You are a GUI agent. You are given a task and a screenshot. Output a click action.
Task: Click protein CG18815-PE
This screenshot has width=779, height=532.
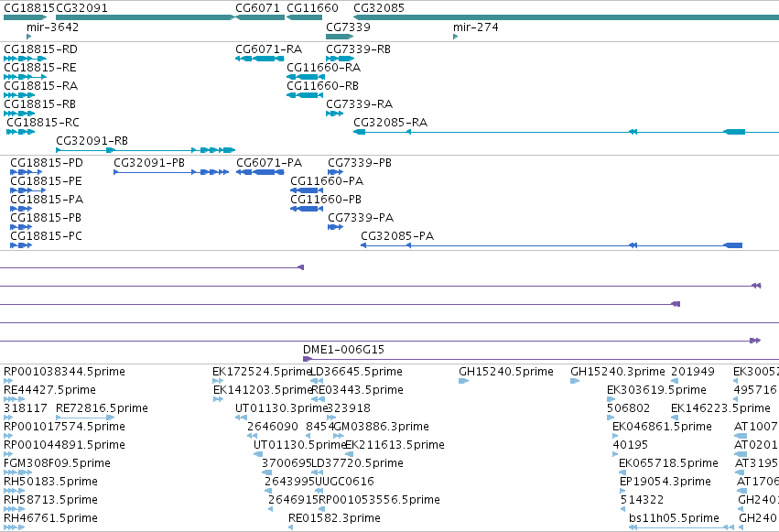46,181
